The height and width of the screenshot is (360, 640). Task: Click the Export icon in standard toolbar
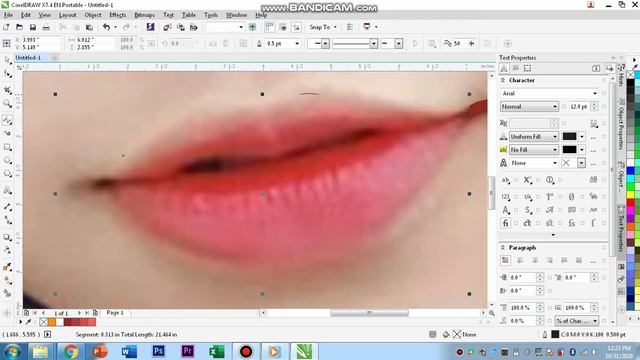pyautogui.click(x=180, y=27)
